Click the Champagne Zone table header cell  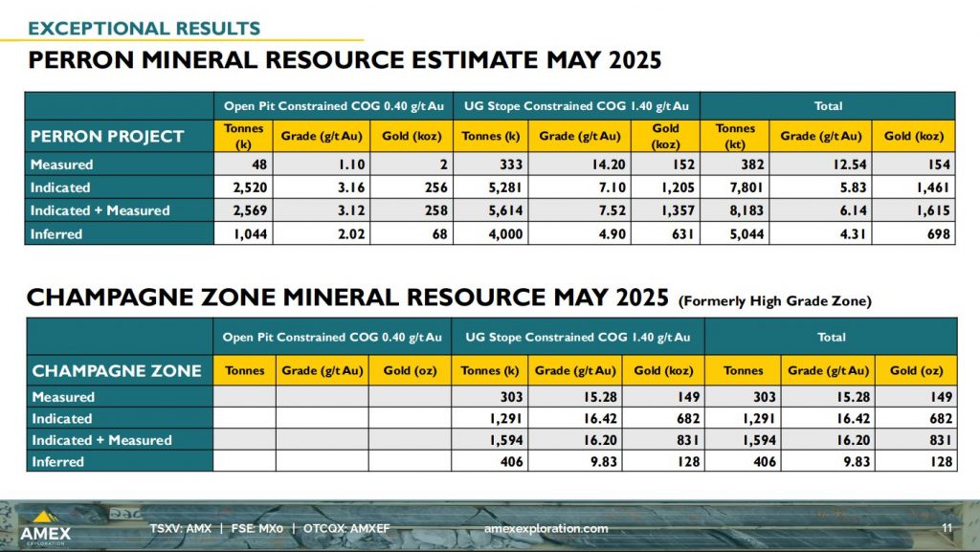pos(117,370)
